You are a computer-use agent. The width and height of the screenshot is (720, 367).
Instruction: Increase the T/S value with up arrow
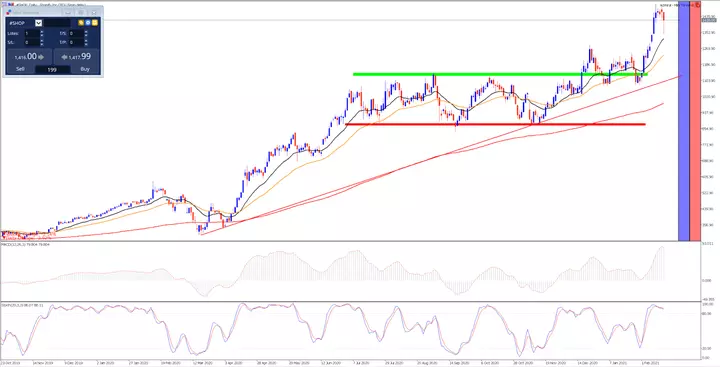tap(86, 32)
